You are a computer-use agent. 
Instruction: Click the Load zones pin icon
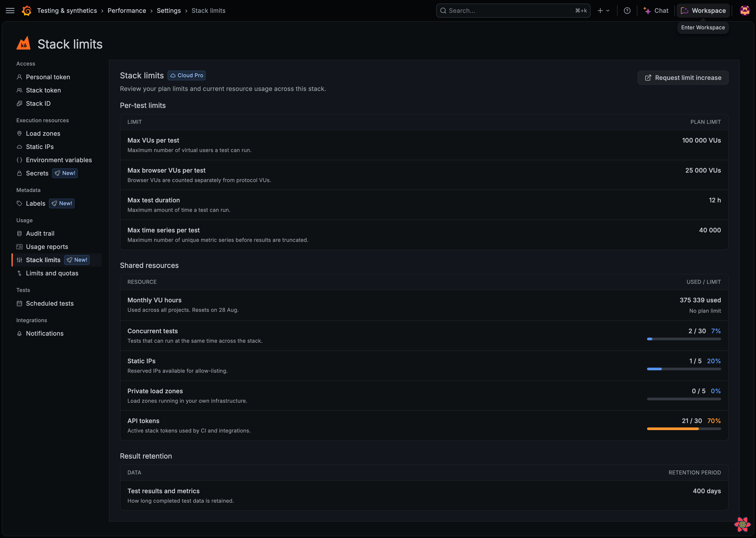coord(20,134)
